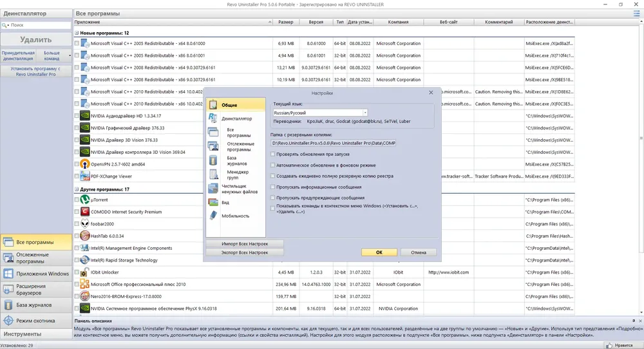The image size is (644, 349).
Task: Click the Вид settings icon
Action: pos(213,202)
